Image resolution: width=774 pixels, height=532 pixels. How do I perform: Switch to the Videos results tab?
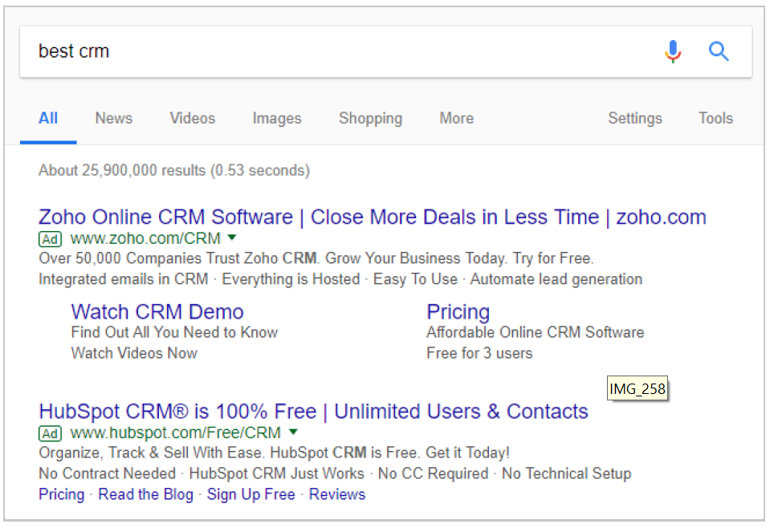click(x=193, y=119)
